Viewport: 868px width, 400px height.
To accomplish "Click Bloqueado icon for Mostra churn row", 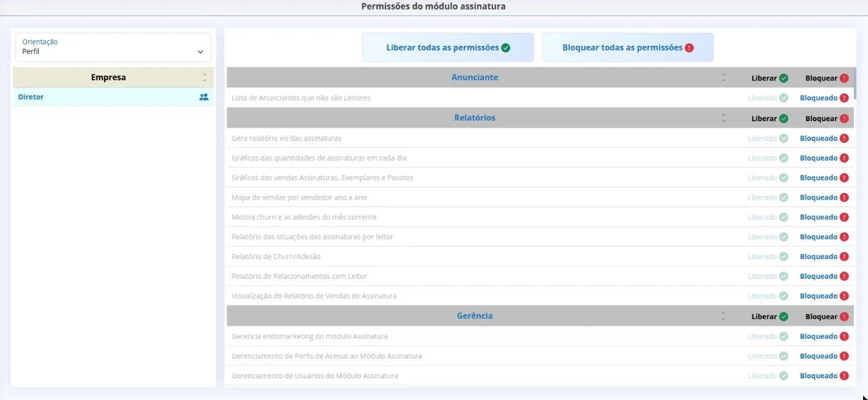I will click(x=844, y=218).
